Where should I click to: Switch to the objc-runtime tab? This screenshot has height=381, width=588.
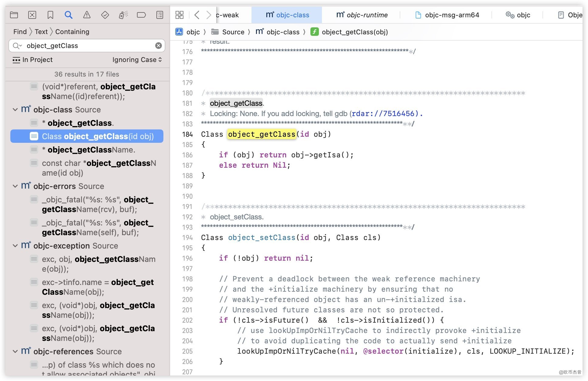[362, 15]
